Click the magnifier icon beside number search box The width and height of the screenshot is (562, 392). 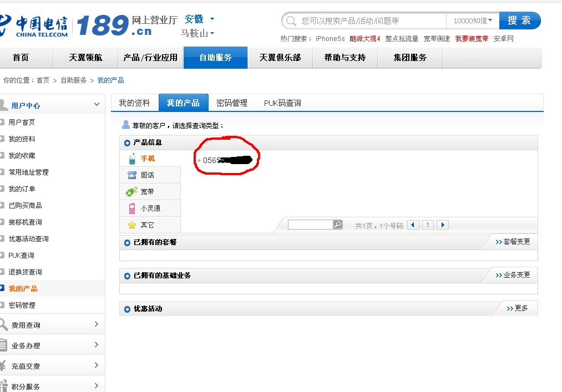[x=337, y=225]
